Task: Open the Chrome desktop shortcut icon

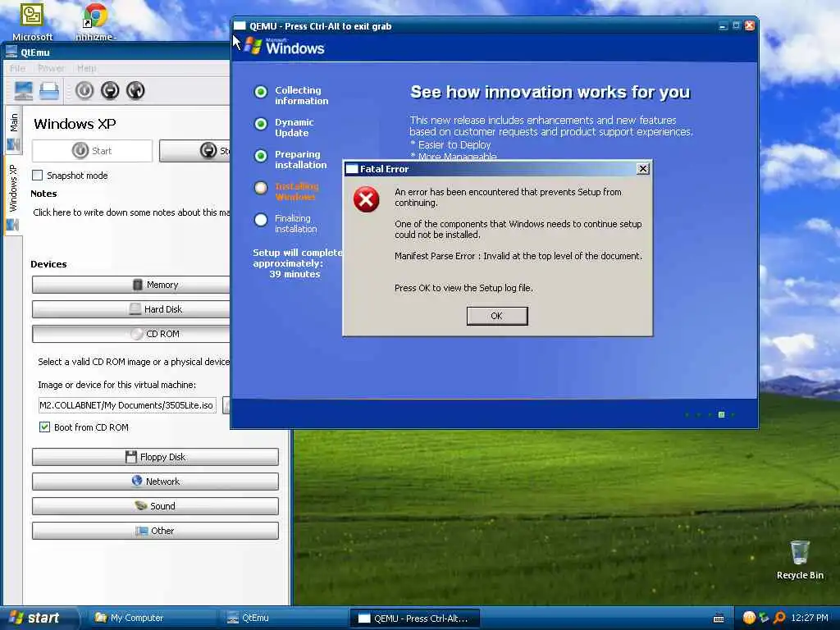Action: point(95,21)
